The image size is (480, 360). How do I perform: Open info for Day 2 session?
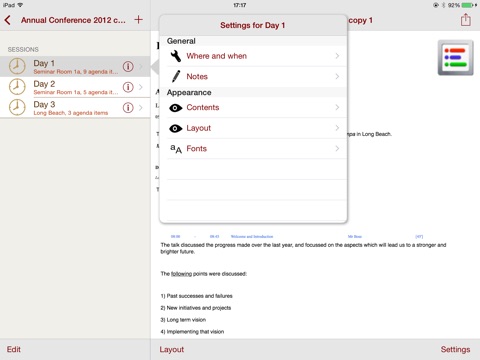(x=128, y=87)
